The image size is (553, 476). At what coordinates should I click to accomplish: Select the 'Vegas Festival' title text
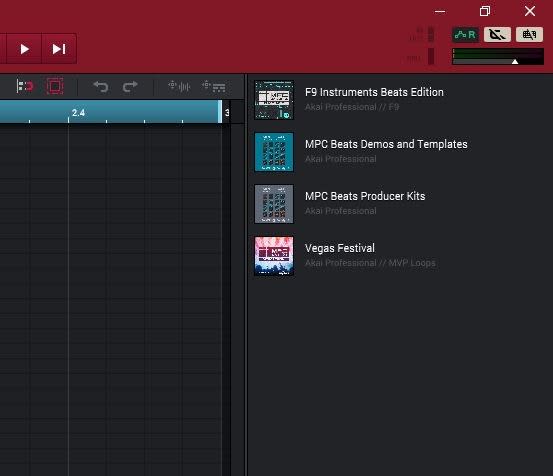(x=340, y=248)
